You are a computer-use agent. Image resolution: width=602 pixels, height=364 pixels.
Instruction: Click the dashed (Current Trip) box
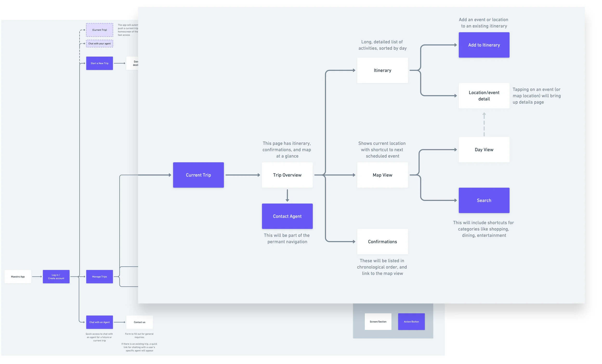(x=99, y=30)
